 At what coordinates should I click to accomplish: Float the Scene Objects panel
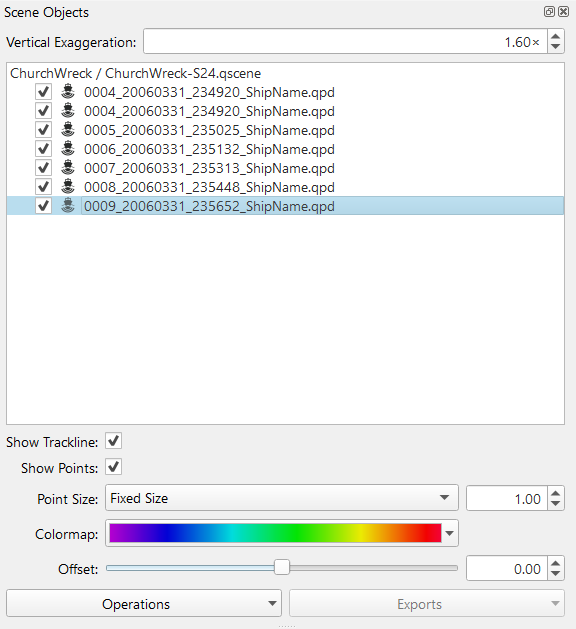click(549, 12)
